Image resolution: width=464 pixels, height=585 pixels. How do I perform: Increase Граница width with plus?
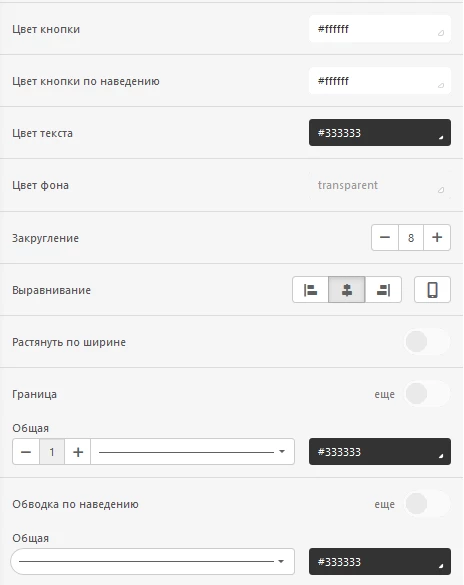(78, 452)
